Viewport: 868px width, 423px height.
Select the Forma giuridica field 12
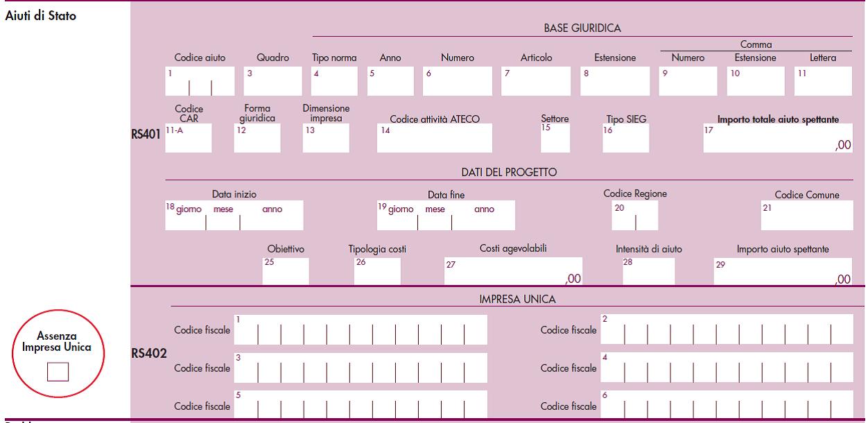click(257, 138)
